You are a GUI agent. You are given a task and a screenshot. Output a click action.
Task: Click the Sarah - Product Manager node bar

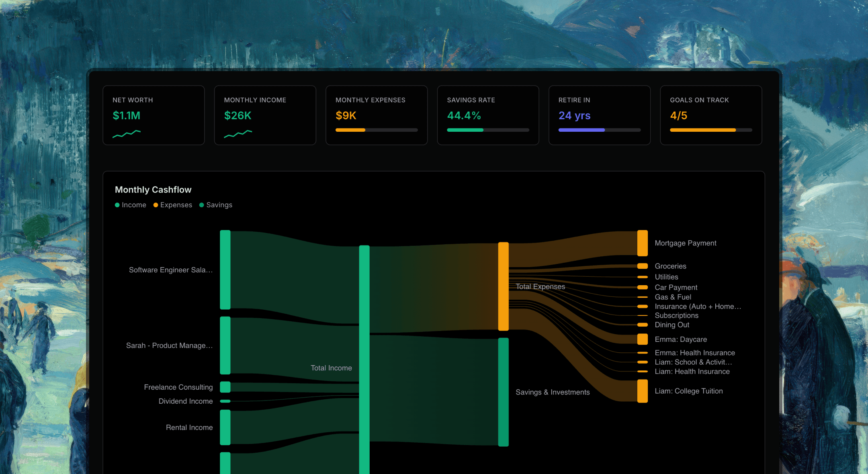(225, 345)
